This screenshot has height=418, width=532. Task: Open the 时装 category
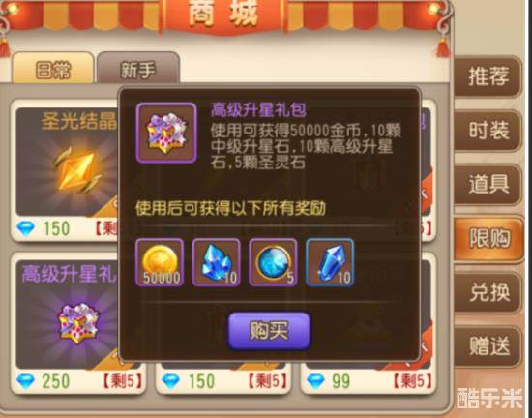[488, 131]
